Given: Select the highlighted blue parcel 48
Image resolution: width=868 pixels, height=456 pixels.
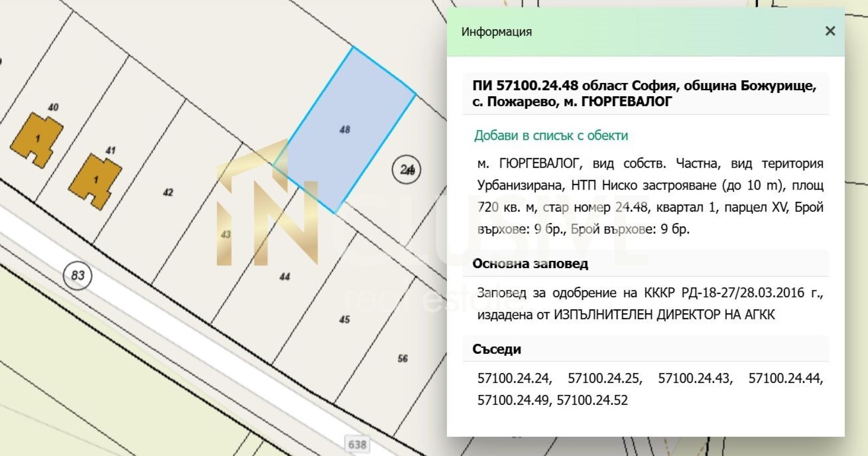Looking at the screenshot, I should (344, 130).
